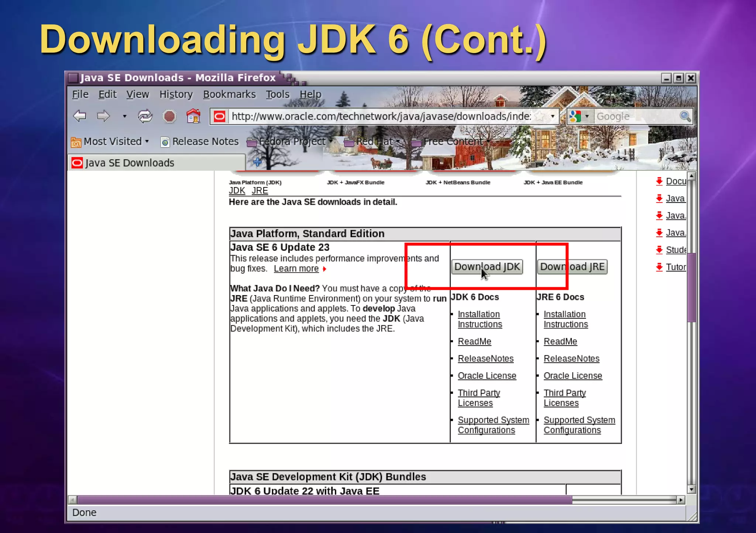This screenshot has width=756, height=533.
Task: Click the Tutor sidebar link
Action: 676,267
